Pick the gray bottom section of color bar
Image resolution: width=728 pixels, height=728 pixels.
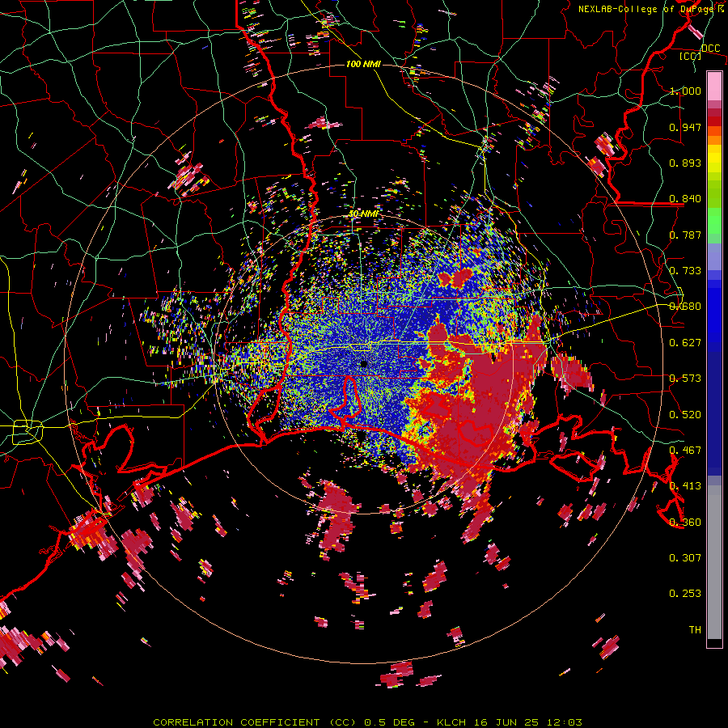tap(714, 562)
